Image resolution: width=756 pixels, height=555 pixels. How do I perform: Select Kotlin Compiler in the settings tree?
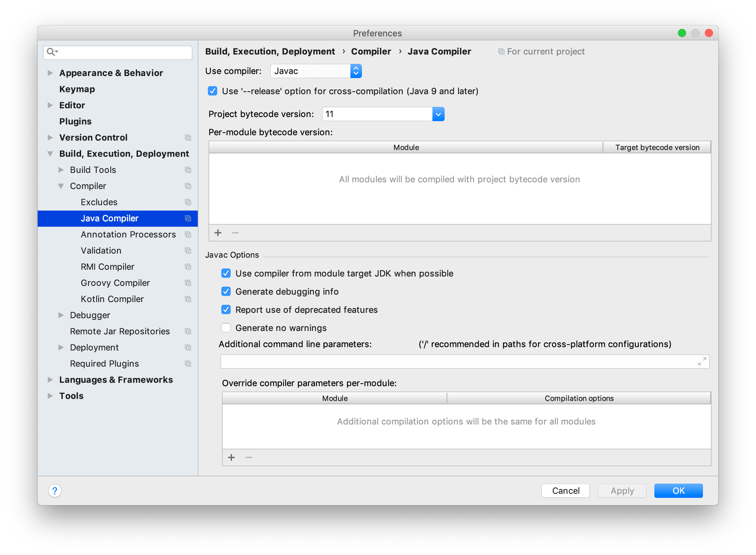112,299
